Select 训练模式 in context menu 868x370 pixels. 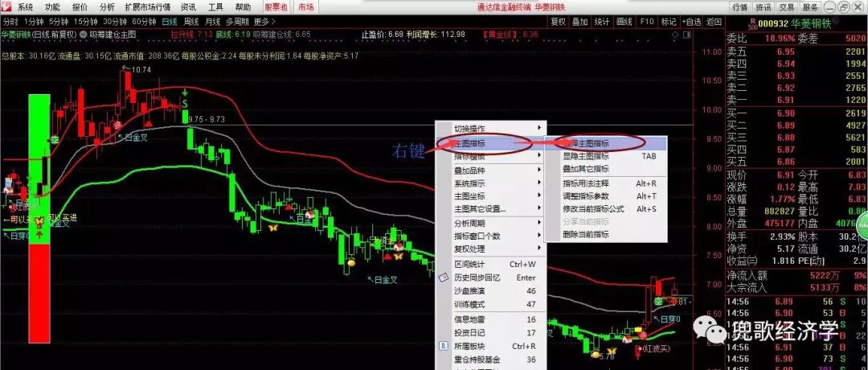tap(491, 304)
